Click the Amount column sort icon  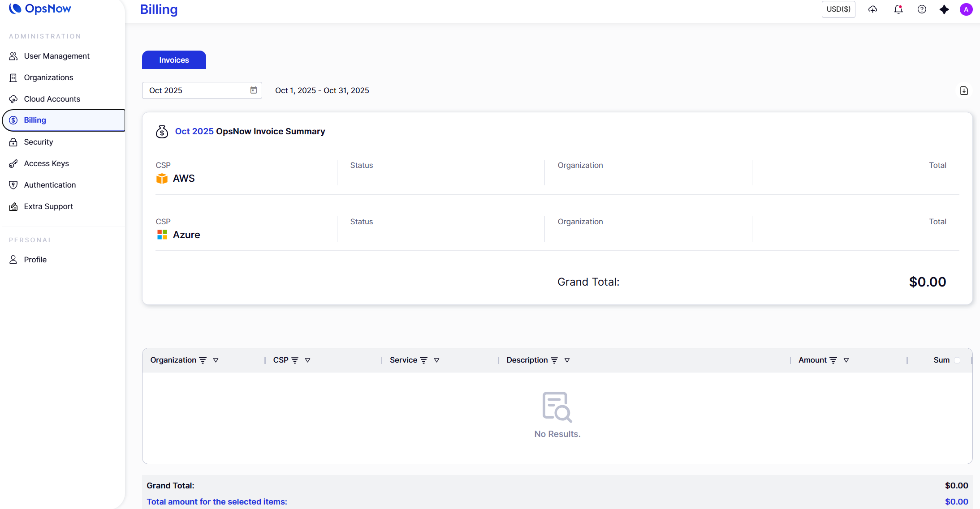tap(833, 360)
